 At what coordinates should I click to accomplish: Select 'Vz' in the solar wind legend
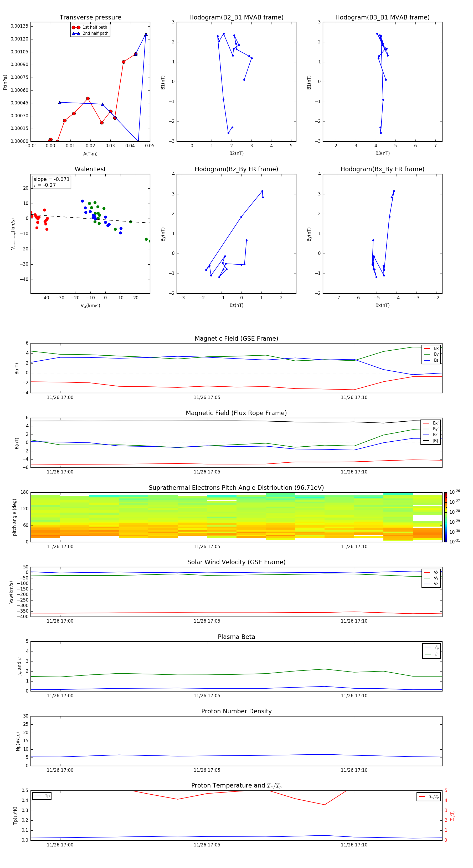coord(431,584)
